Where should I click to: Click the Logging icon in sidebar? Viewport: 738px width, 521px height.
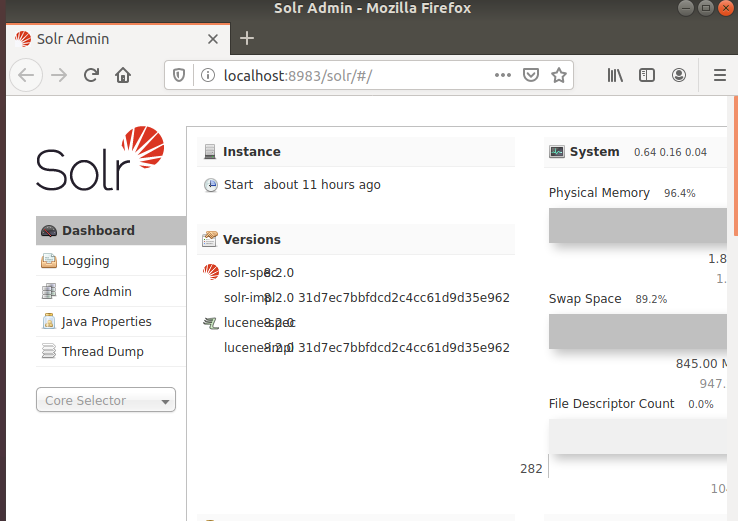coord(48,261)
